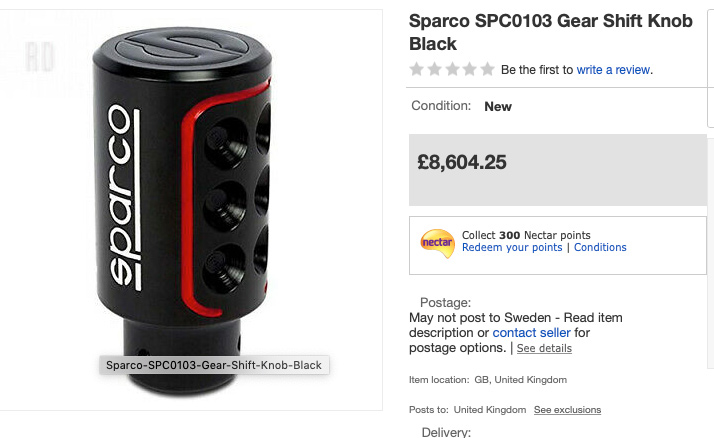Rate with the fifth star
This screenshot has height=438, width=714.
tap(487, 70)
